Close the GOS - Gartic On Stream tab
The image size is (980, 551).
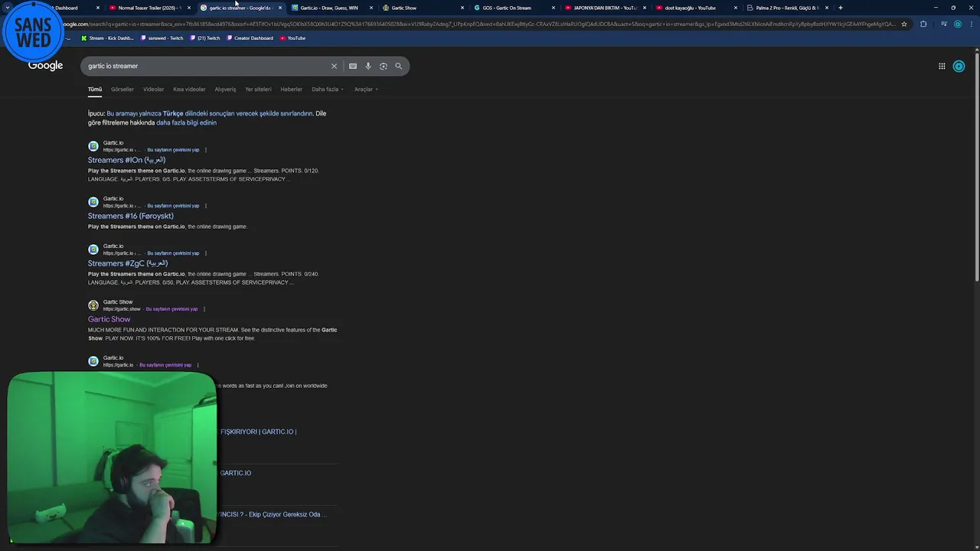[x=554, y=8]
